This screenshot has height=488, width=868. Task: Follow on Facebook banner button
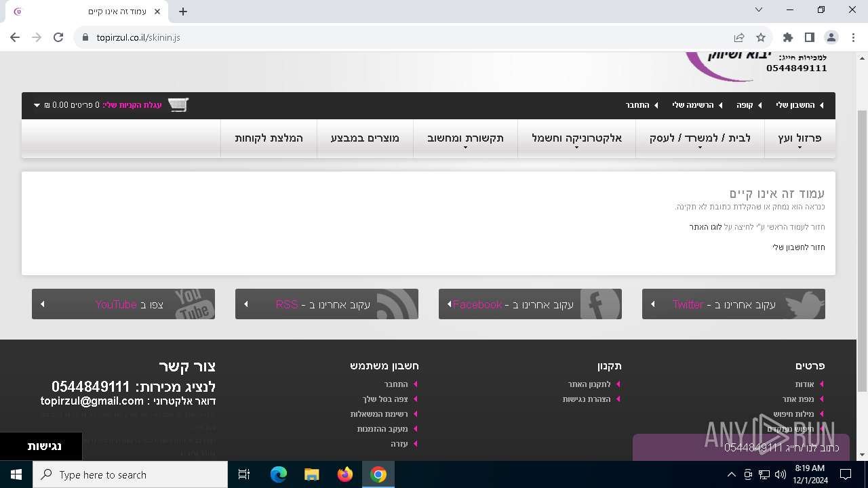[x=530, y=304]
